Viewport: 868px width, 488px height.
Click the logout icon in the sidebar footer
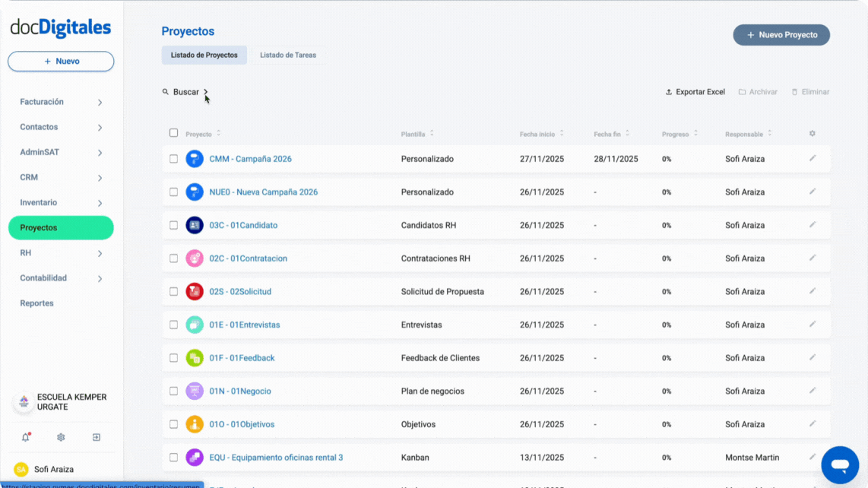(96, 437)
